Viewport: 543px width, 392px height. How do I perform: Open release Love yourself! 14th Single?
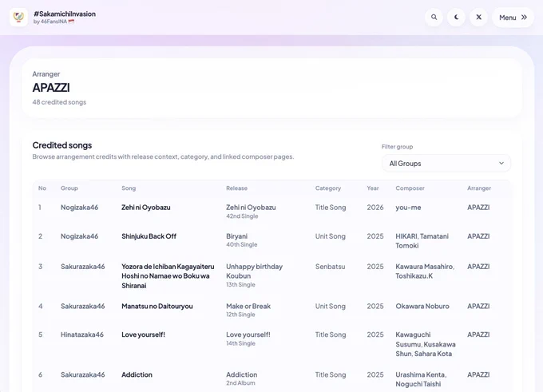click(x=248, y=339)
